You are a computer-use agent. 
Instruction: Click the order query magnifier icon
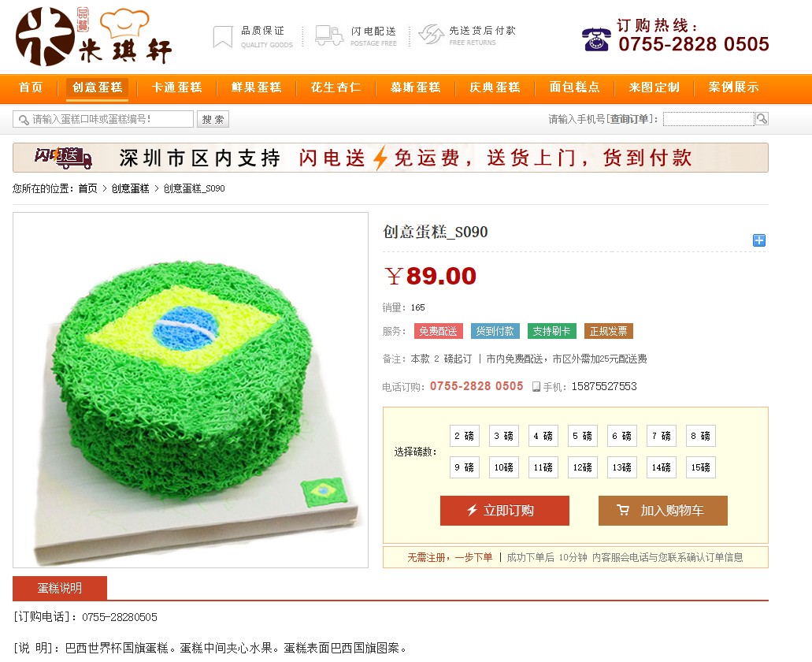coord(762,119)
